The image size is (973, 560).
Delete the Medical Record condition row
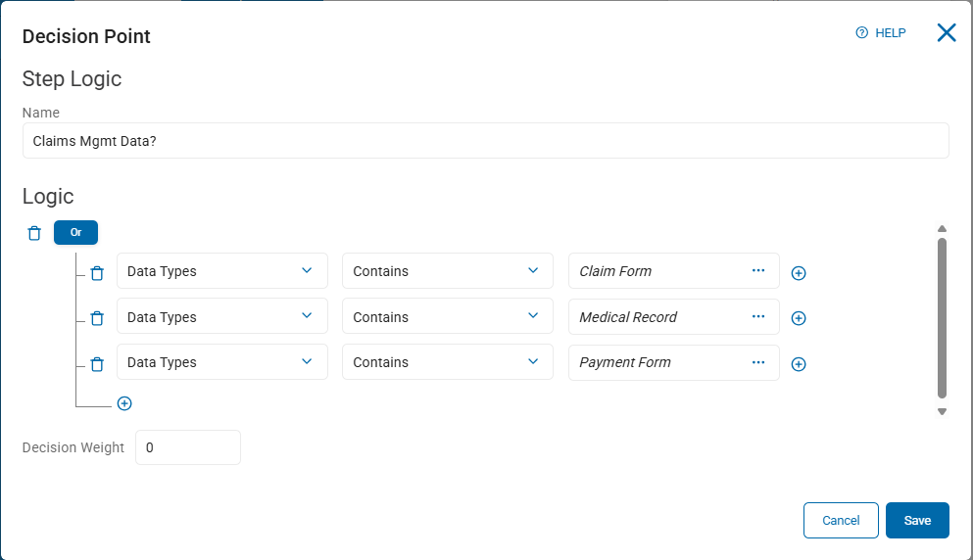point(97,318)
